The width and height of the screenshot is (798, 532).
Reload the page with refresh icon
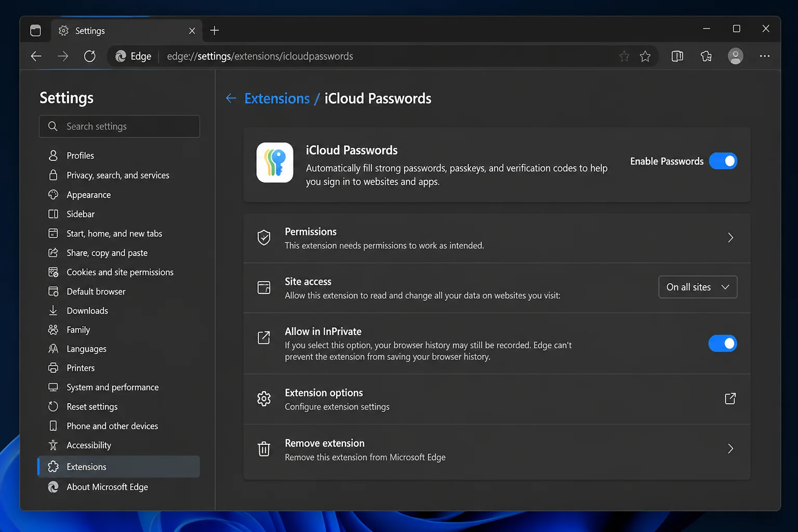click(90, 56)
